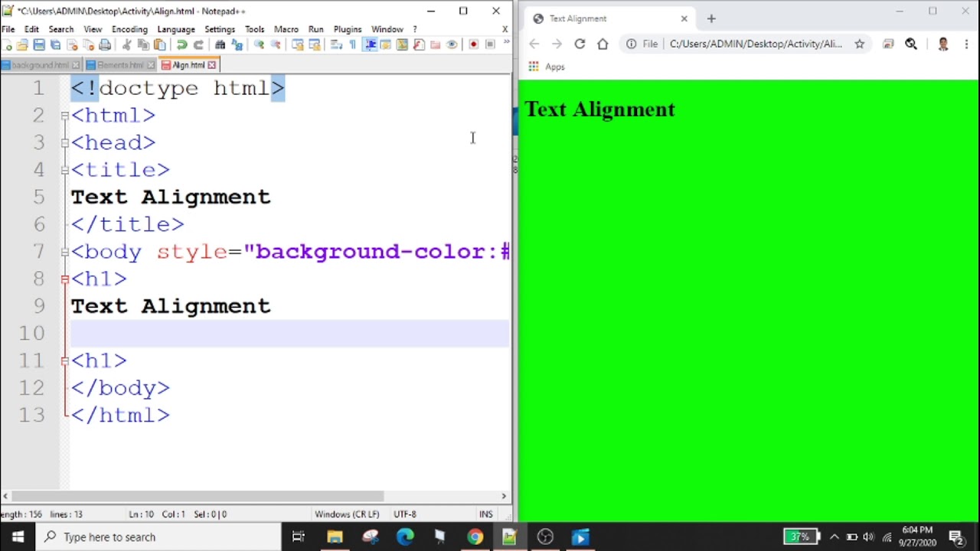Open the View menu
This screenshot has height=551, width=980.
point(93,29)
